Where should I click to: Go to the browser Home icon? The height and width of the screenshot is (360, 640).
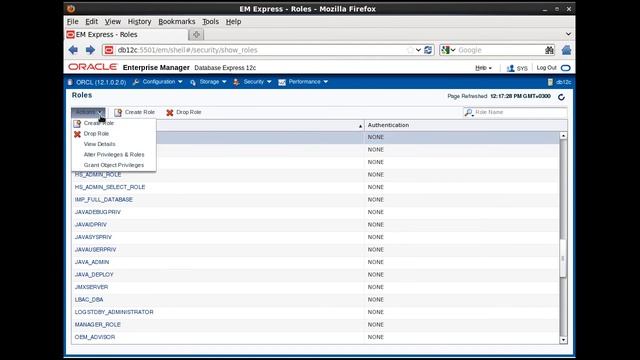point(566,50)
